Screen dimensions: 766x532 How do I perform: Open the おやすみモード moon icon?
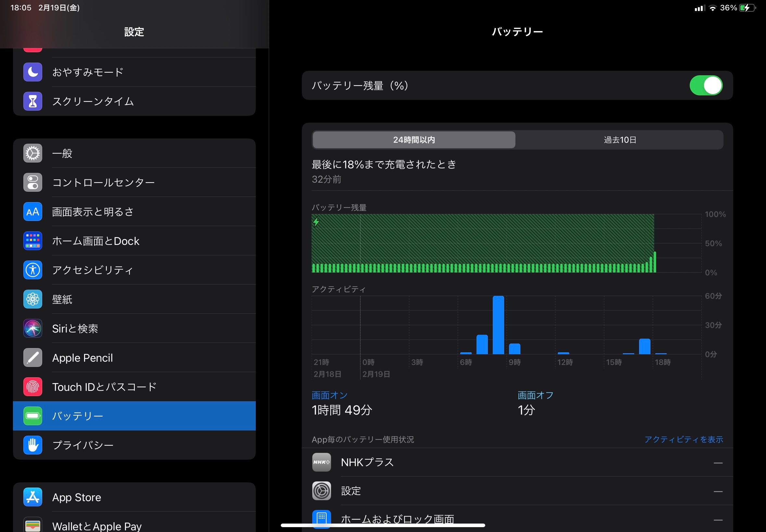tap(33, 72)
